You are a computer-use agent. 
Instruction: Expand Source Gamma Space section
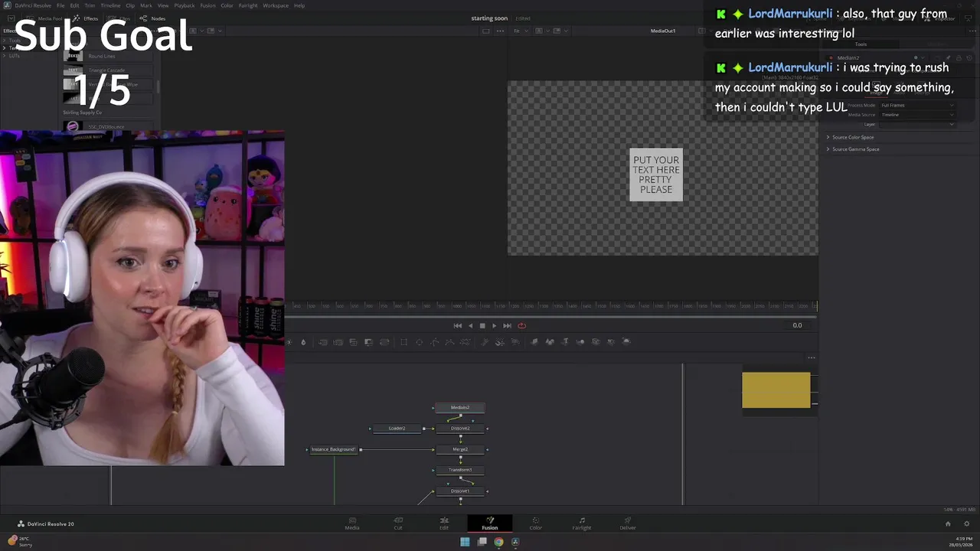852,149
